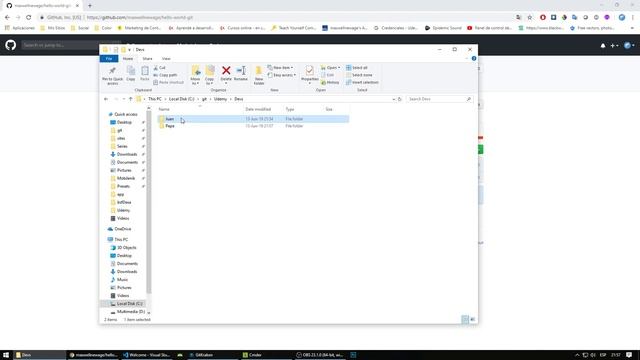This screenshot has width=640, height=360.
Task: Open a new Chrome tab with plus
Action: click(x=90, y=6)
